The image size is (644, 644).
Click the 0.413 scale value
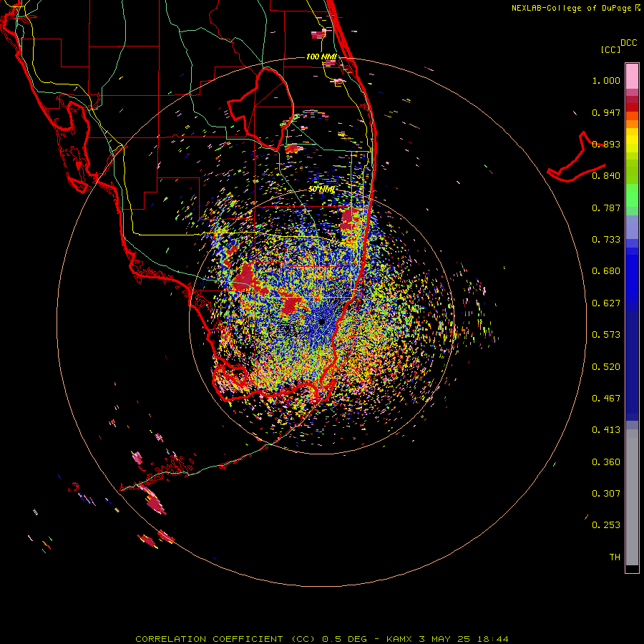[606, 430]
